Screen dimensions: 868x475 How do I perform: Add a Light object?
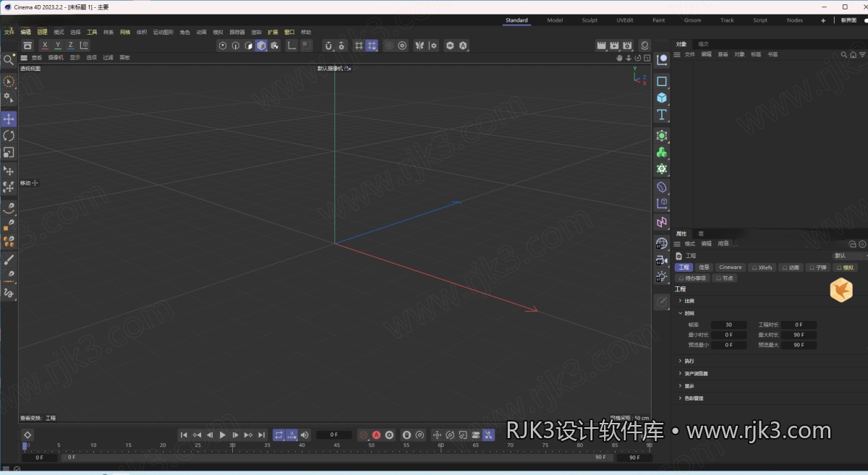pos(661,277)
